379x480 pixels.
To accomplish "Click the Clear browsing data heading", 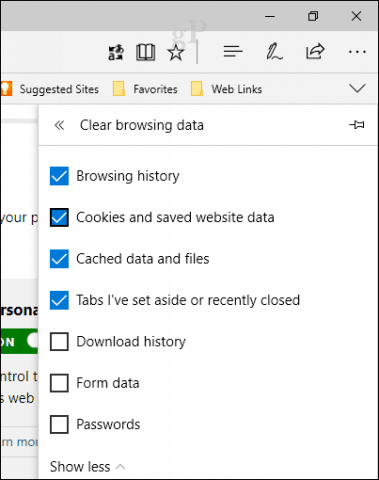I will tap(142, 125).
